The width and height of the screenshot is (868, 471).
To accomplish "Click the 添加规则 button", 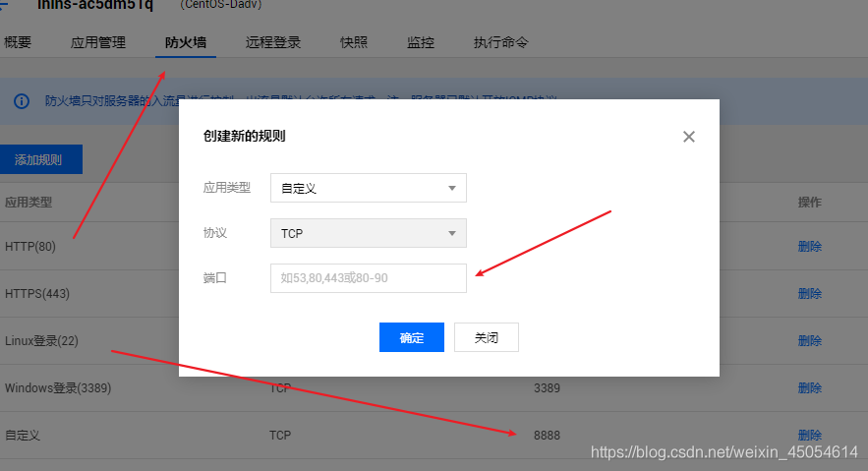I will tap(40, 159).
